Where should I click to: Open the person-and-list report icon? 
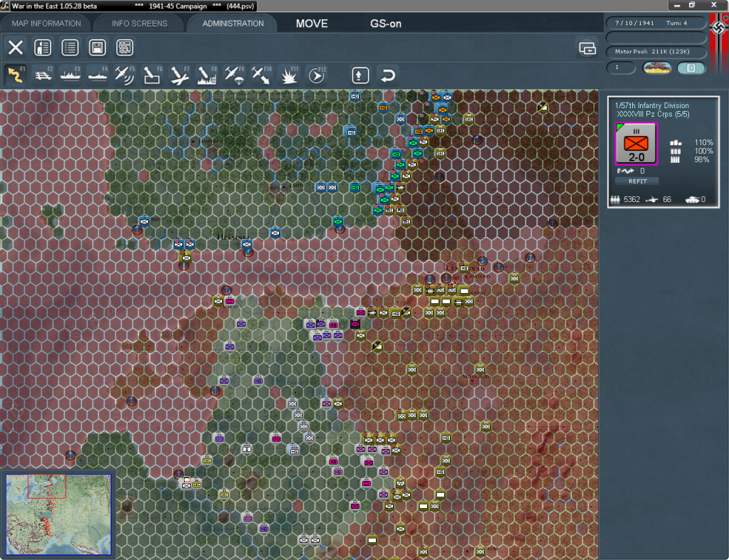coord(43,48)
